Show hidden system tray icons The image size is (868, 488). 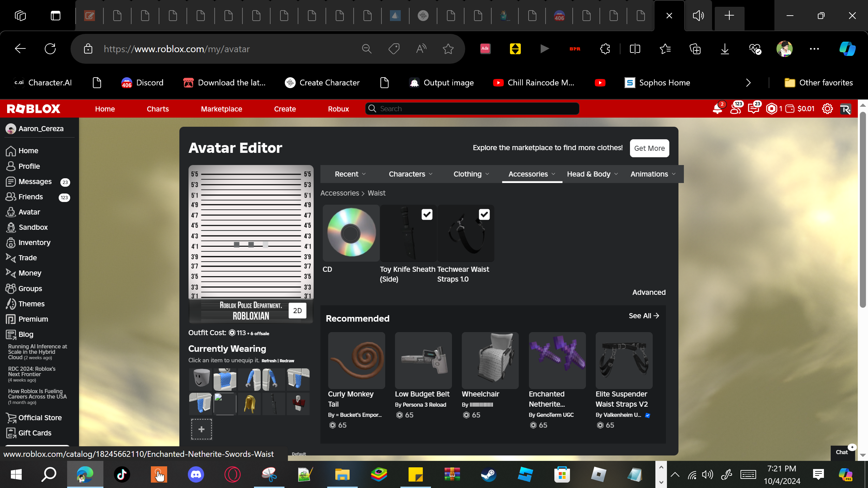point(675,474)
